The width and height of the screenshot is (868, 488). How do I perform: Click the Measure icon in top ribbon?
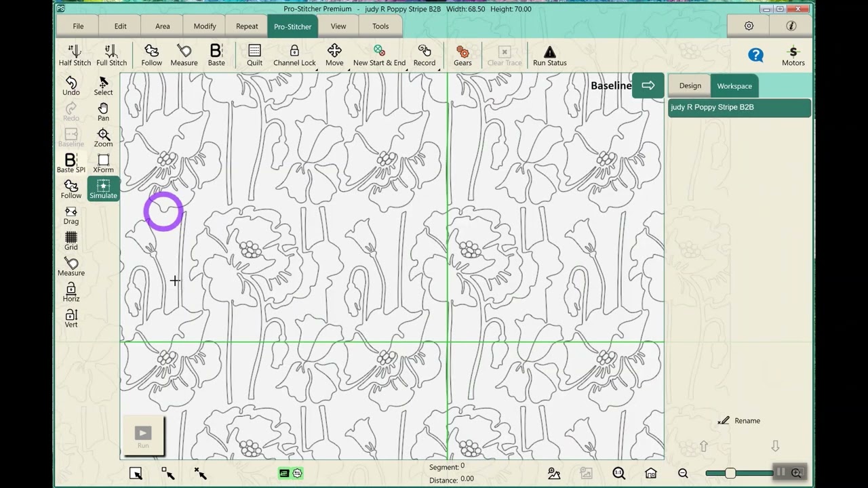pos(184,56)
